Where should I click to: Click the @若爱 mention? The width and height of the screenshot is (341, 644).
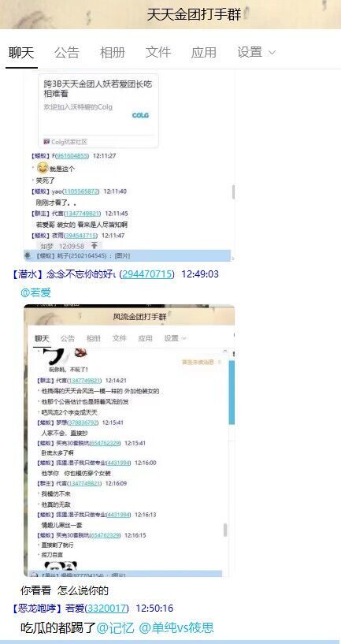[35, 293]
